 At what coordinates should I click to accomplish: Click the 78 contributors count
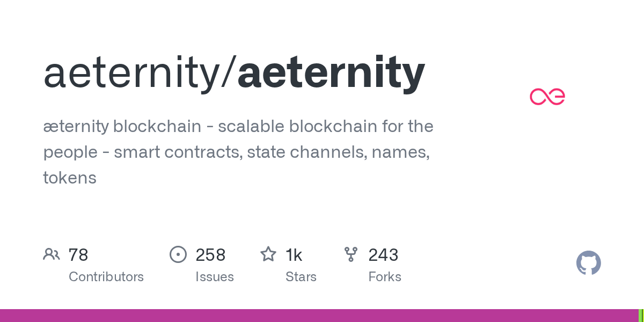click(x=78, y=255)
